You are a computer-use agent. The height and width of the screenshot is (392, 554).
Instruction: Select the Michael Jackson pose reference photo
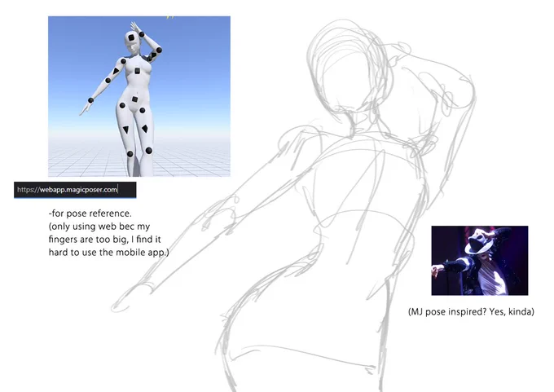coord(479,261)
